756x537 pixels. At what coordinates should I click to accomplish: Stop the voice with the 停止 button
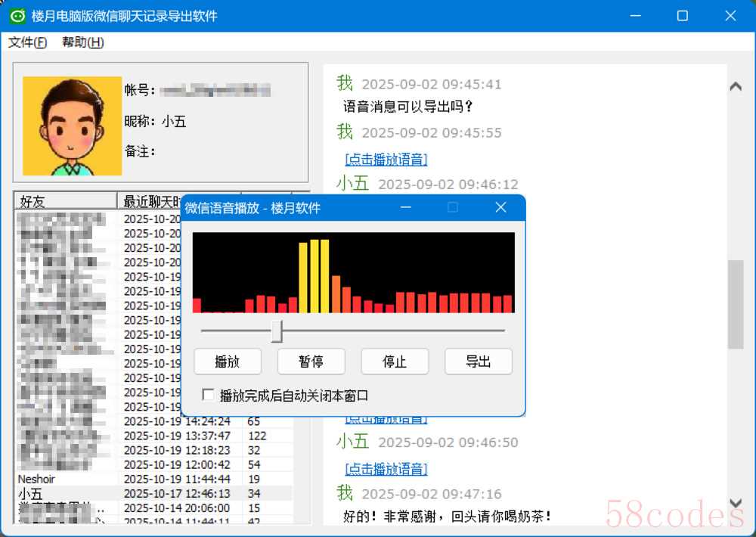[395, 362]
